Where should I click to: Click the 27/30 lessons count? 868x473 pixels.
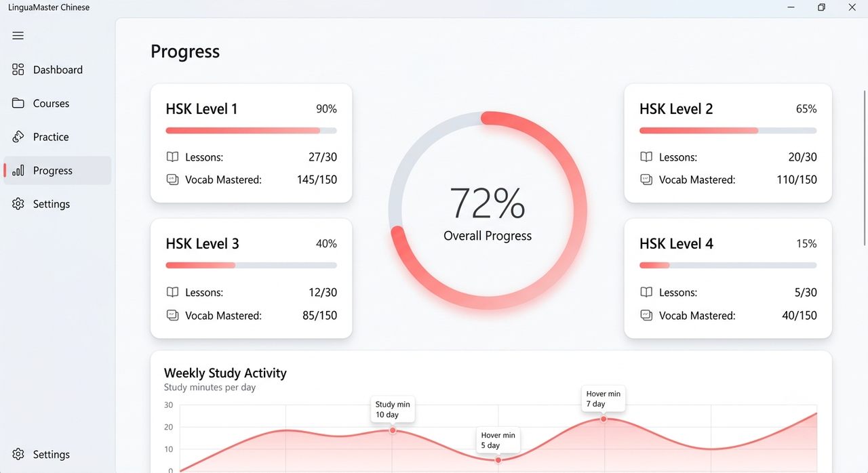click(323, 157)
